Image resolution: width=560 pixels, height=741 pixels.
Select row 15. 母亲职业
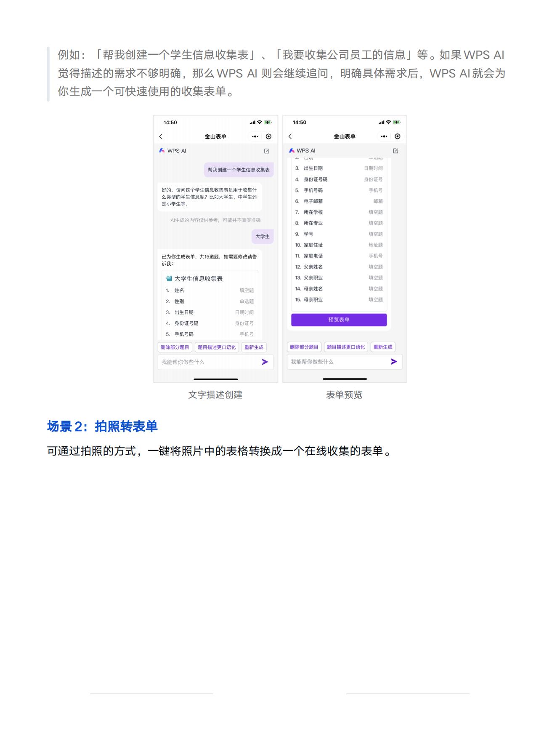[x=339, y=300]
